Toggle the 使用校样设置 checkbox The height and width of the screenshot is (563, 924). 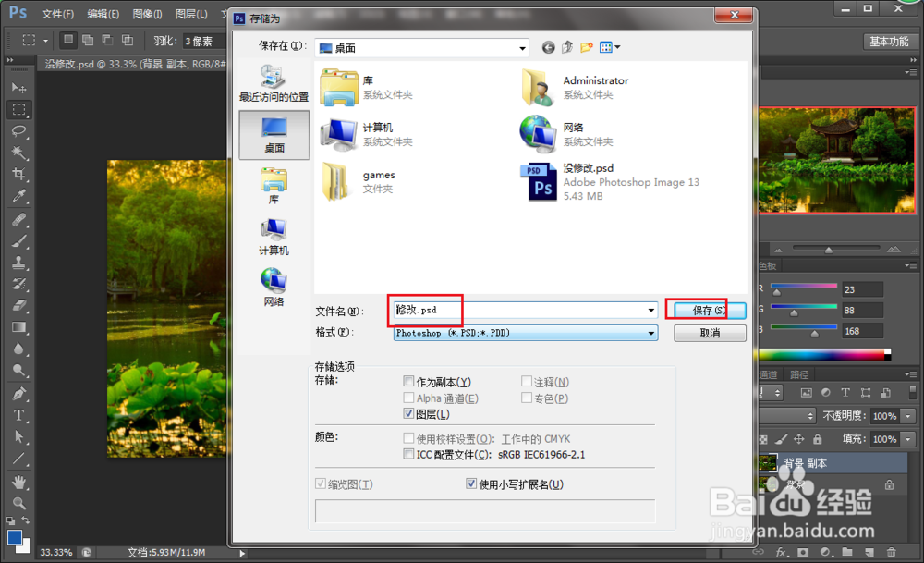(408, 437)
